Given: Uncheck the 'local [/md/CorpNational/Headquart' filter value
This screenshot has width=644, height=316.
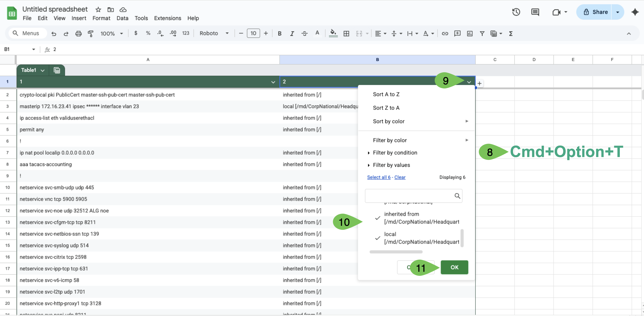Looking at the screenshot, I should point(378,238).
